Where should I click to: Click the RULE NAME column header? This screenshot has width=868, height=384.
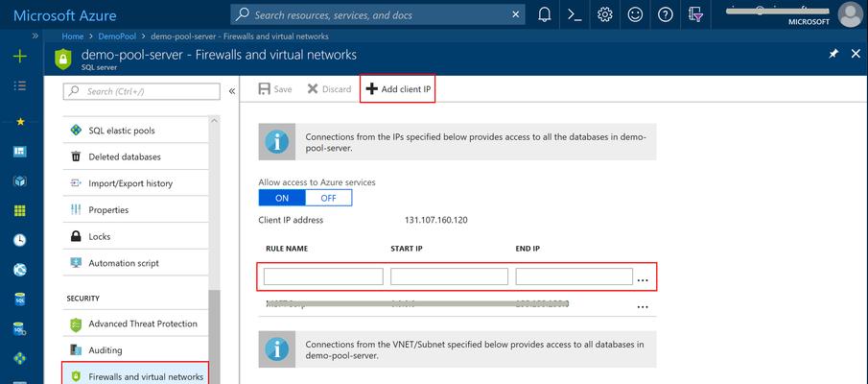287,249
